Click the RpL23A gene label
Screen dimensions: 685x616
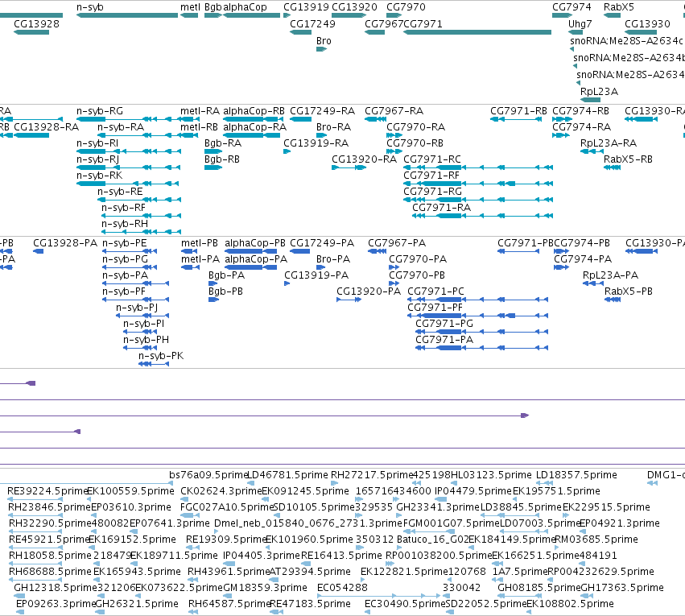pyautogui.click(x=600, y=92)
